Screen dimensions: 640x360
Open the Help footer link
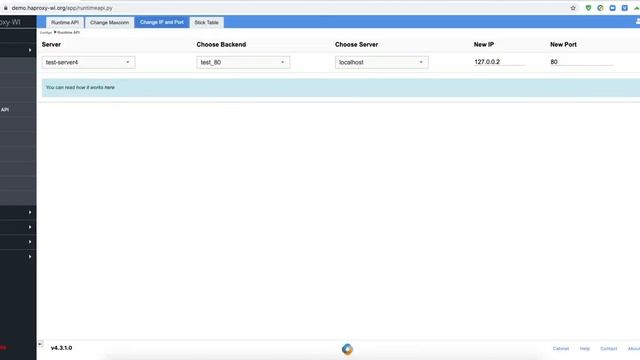[x=584, y=349]
